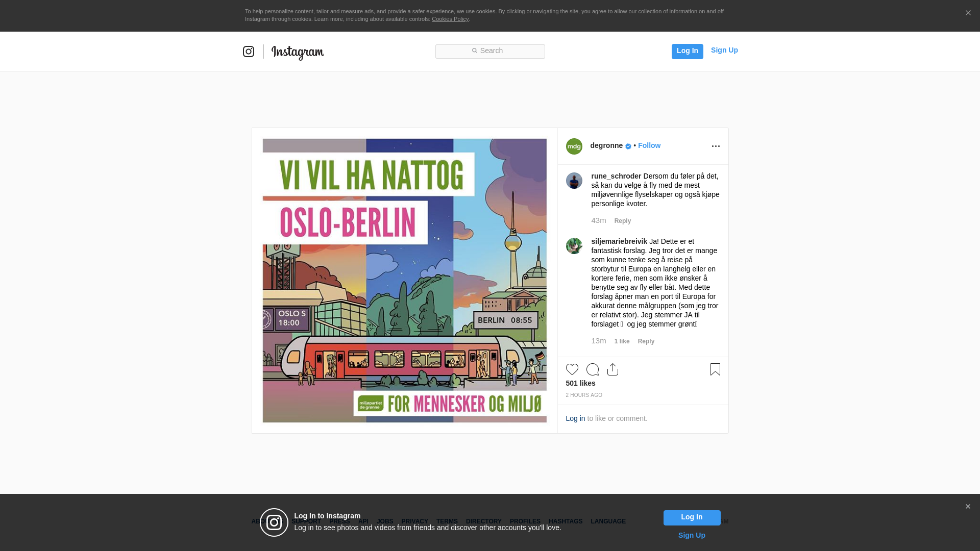This screenshot has height=551, width=980.
Task: Save post with bookmark icon
Action: [715, 369]
